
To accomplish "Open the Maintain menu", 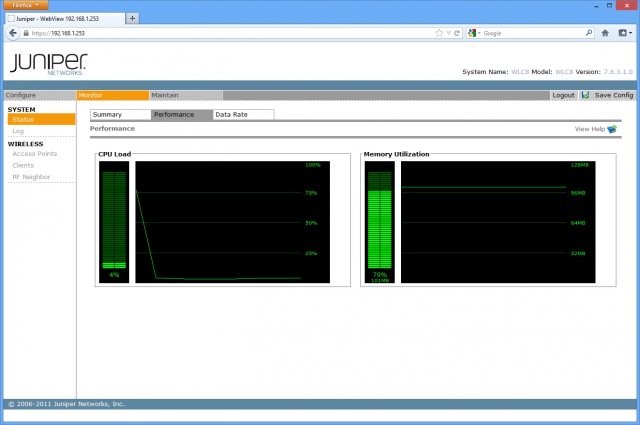I will tap(186, 95).
